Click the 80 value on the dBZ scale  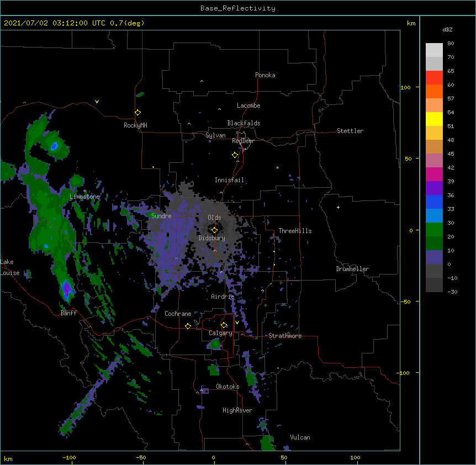point(451,43)
